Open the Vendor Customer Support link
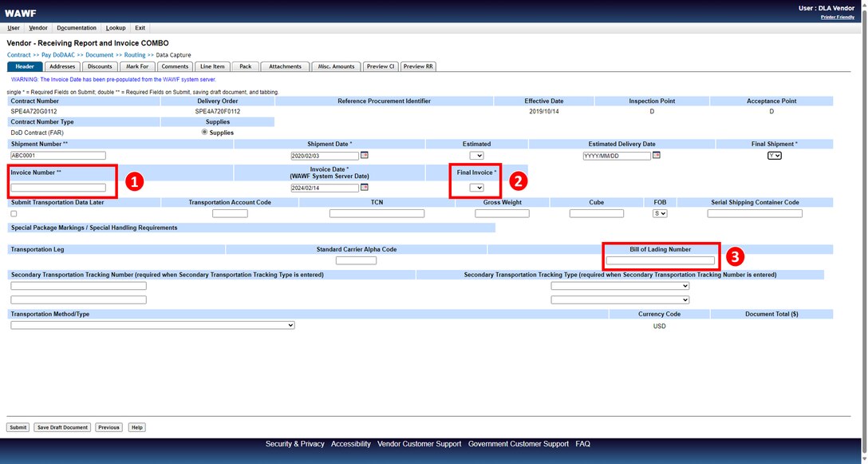Viewport: 868px width, 464px height. pos(419,444)
